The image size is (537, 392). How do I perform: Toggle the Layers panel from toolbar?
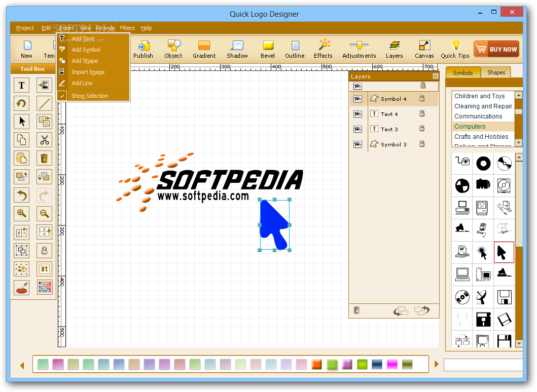[395, 50]
